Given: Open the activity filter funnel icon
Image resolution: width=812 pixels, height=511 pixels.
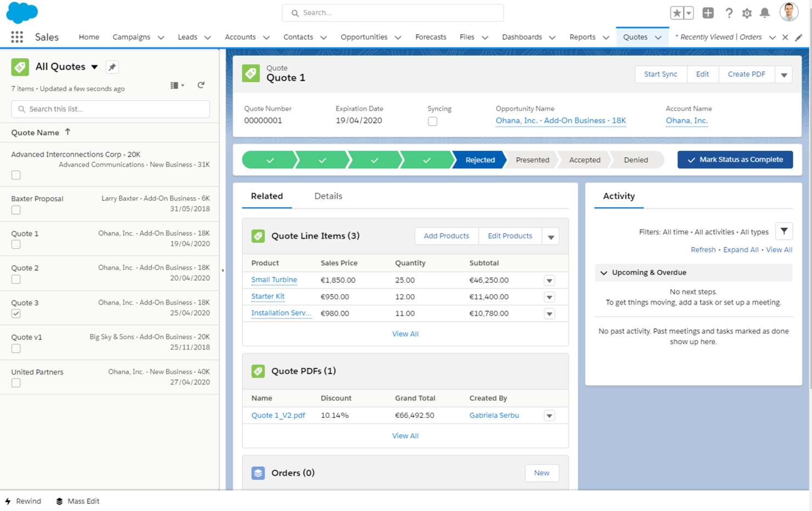Looking at the screenshot, I should [784, 231].
